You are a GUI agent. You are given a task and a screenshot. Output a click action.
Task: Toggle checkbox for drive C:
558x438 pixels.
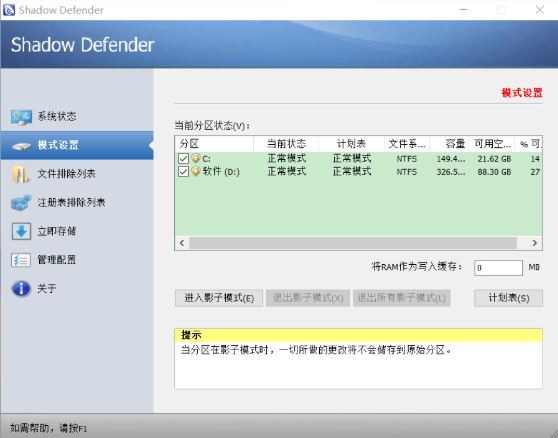click(183, 159)
